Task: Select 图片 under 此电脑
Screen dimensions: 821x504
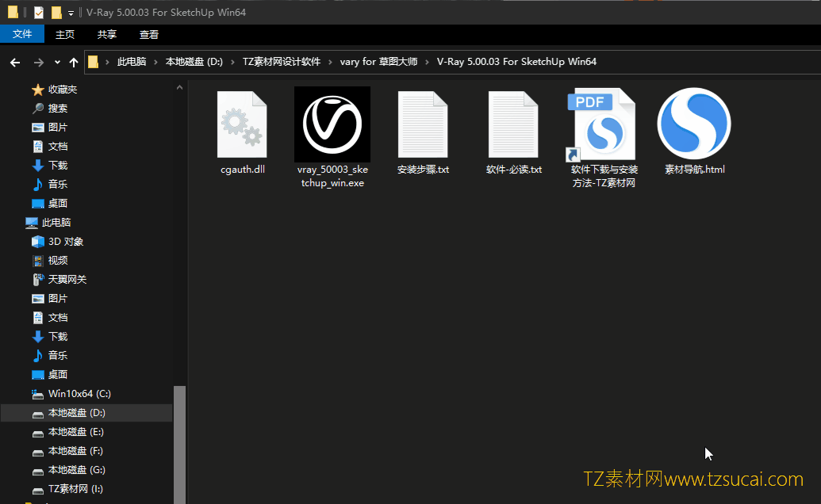Action: click(x=58, y=299)
